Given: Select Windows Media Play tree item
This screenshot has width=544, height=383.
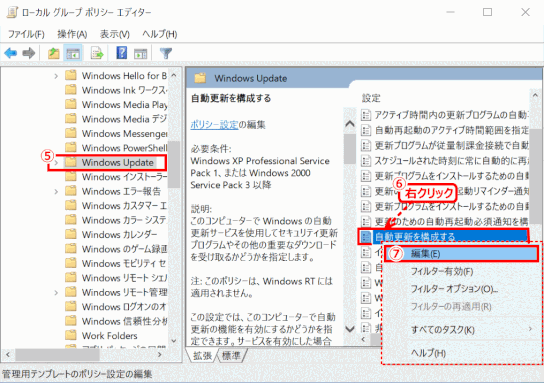Looking at the screenshot, I should click(x=124, y=104).
